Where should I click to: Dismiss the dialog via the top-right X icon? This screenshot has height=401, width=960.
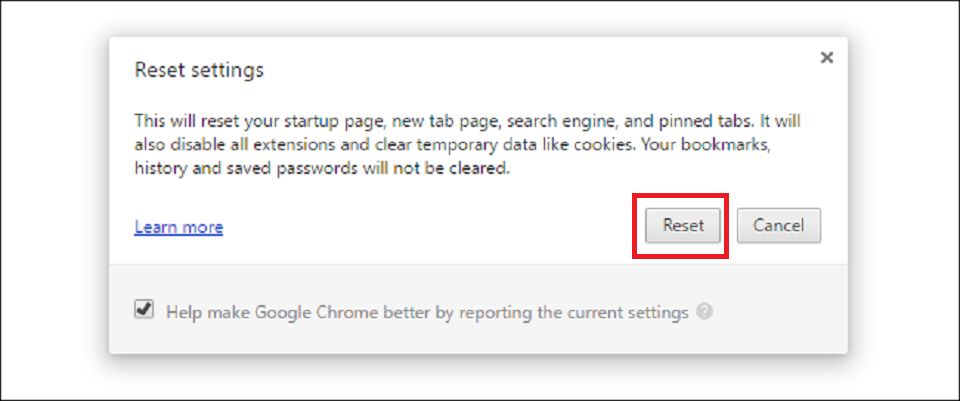pyautogui.click(x=826, y=58)
